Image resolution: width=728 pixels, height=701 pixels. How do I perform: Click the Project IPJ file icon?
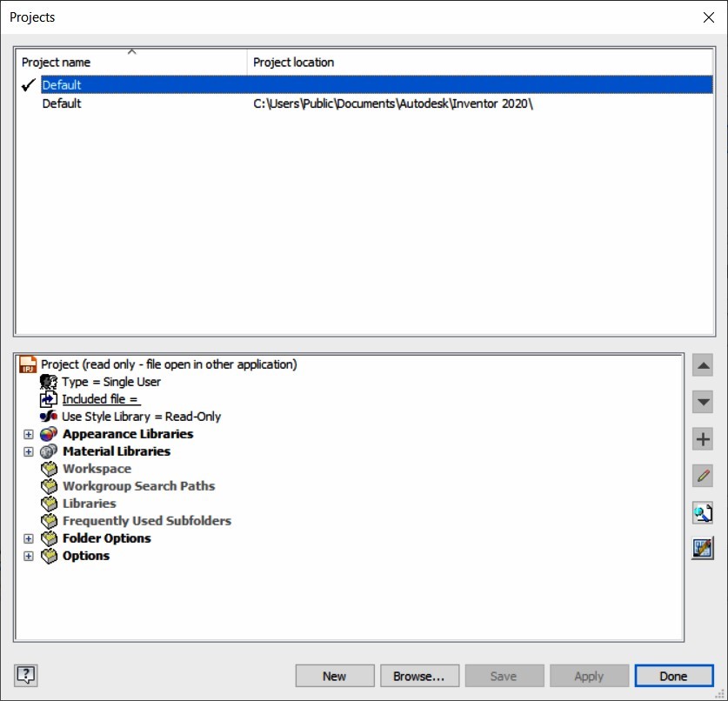pyautogui.click(x=28, y=364)
